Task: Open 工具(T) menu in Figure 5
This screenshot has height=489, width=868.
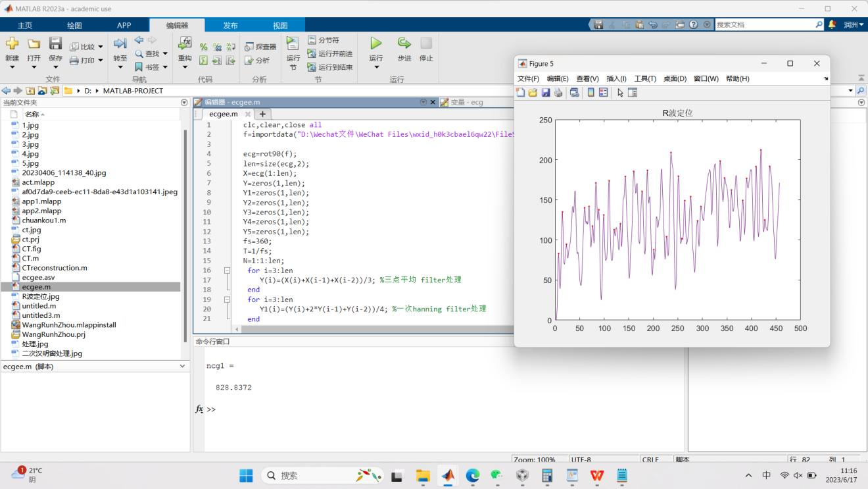Action: [x=645, y=78]
